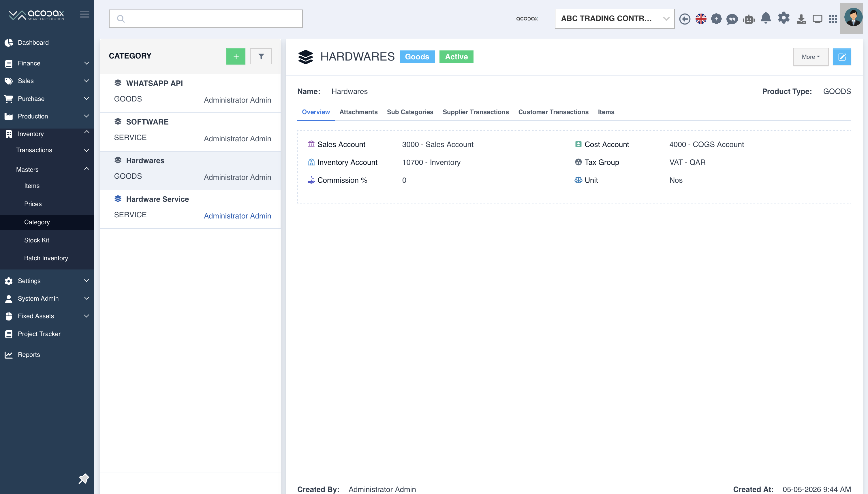Edit the Hardwares category with pencil icon
Screen dimensions: 868x494
pos(842,57)
